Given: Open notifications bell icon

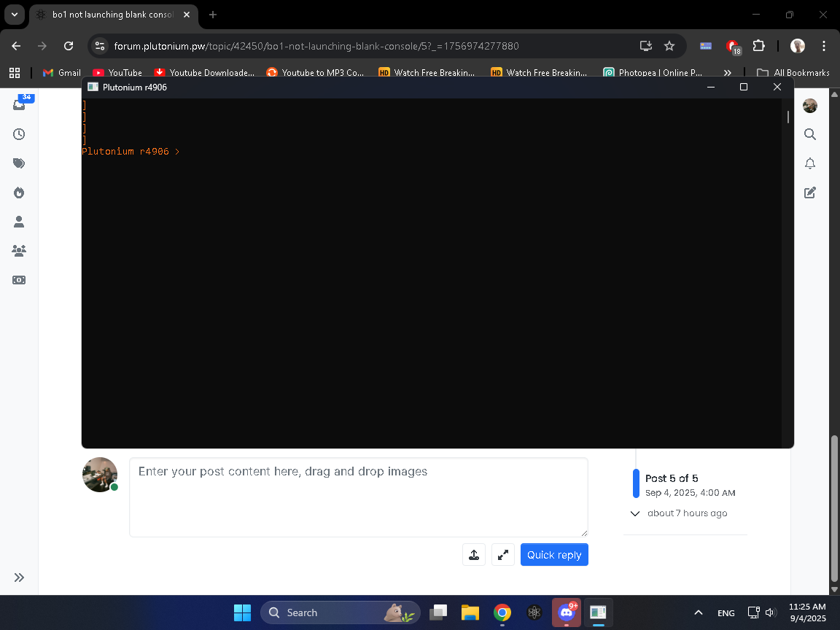Looking at the screenshot, I should click(810, 163).
